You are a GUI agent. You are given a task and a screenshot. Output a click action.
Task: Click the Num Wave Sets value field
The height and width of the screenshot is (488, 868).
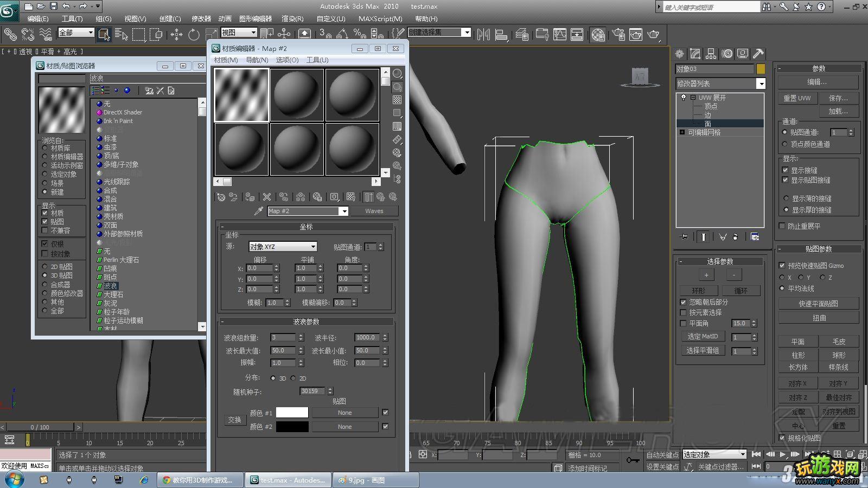(x=283, y=337)
